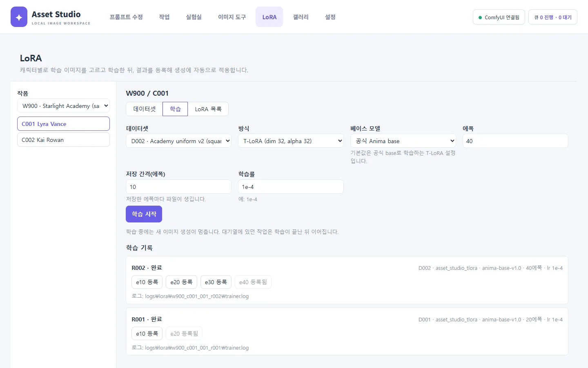Click the 에폭 input field showing 40

(x=515, y=141)
